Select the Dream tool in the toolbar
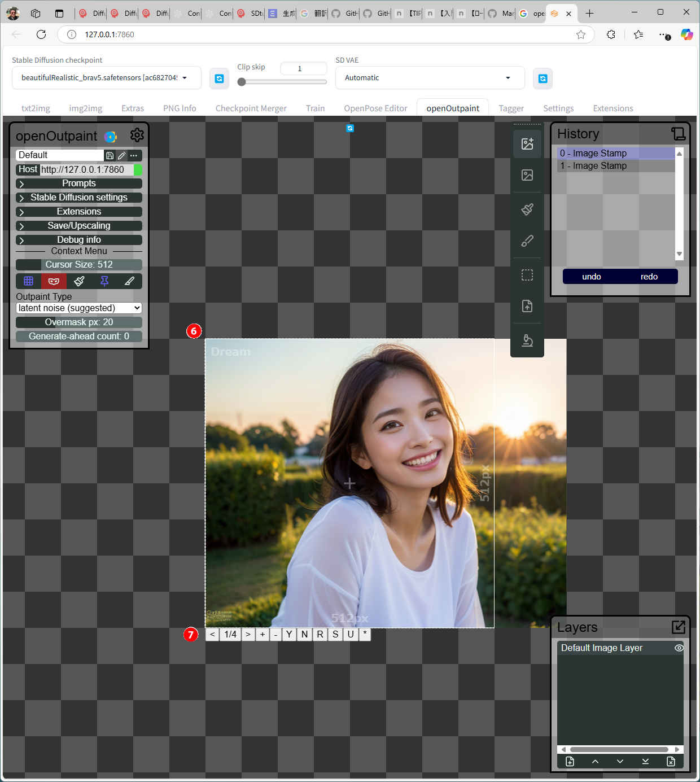Image resolution: width=700 pixels, height=782 pixels. (527, 144)
